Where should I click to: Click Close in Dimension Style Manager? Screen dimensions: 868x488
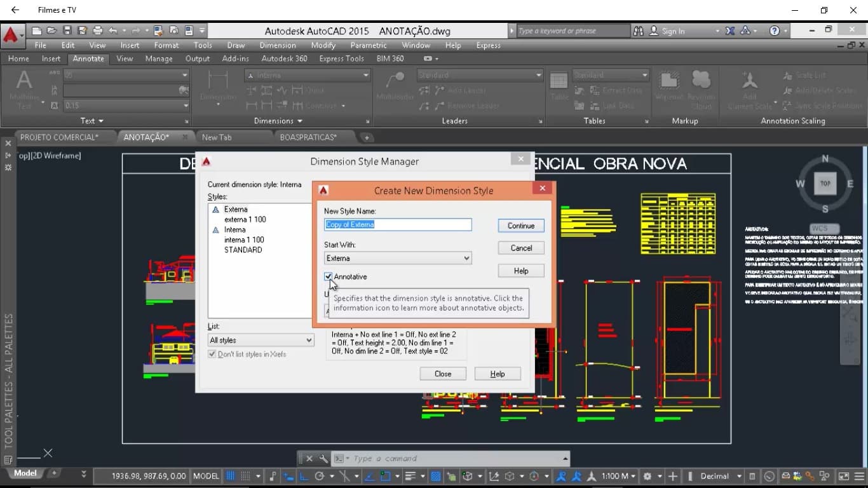443,374
